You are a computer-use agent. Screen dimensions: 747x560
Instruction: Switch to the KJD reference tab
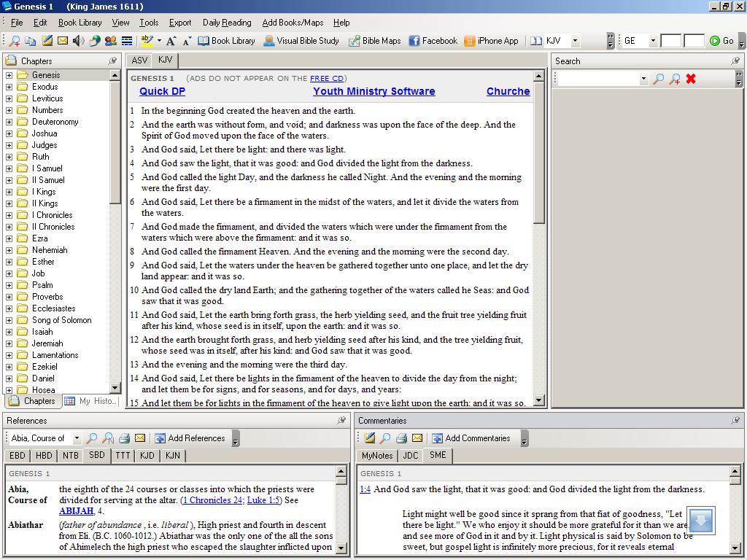pyautogui.click(x=147, y=456)
